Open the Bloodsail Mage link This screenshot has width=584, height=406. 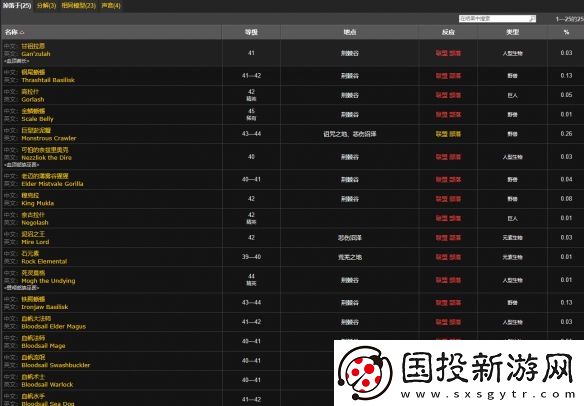[x=43, y=346]
